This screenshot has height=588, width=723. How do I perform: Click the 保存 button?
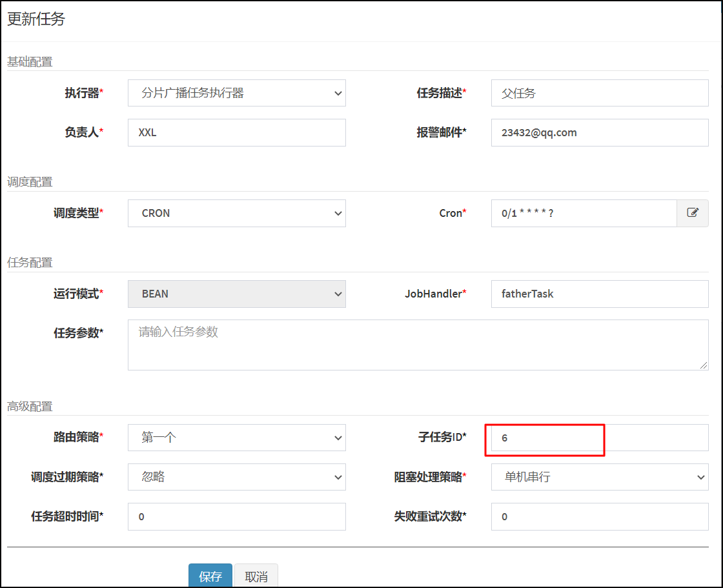tap(210, 576)
